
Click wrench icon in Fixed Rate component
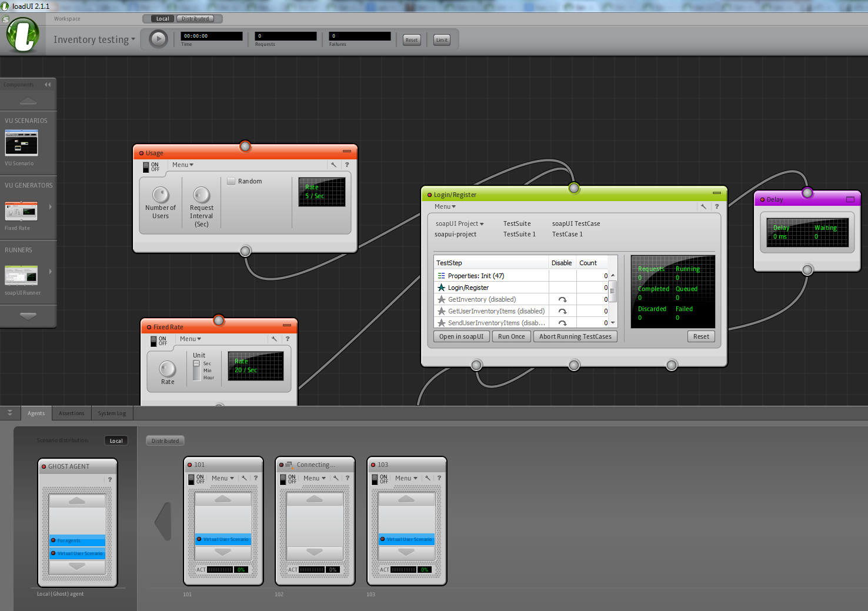point(274,339)
